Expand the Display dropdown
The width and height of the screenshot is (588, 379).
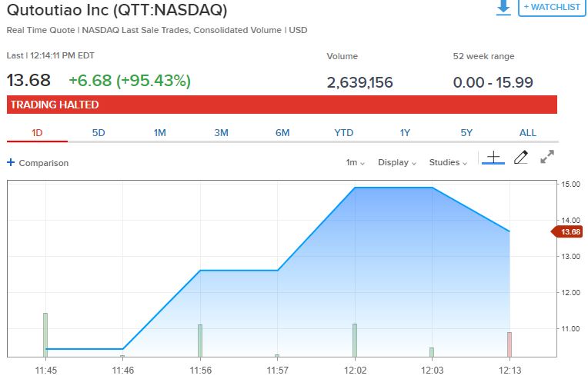tap(396, 162)
